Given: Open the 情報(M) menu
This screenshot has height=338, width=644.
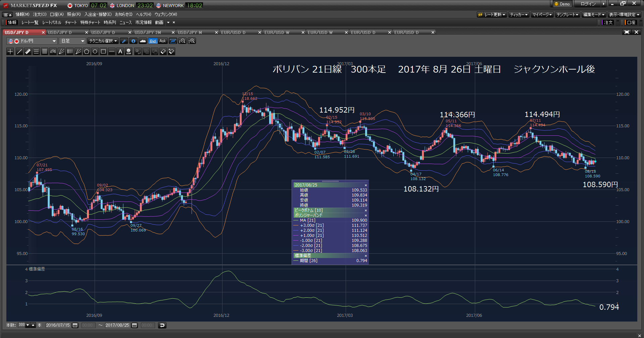Looking at the screenshot, I should 22,14.
